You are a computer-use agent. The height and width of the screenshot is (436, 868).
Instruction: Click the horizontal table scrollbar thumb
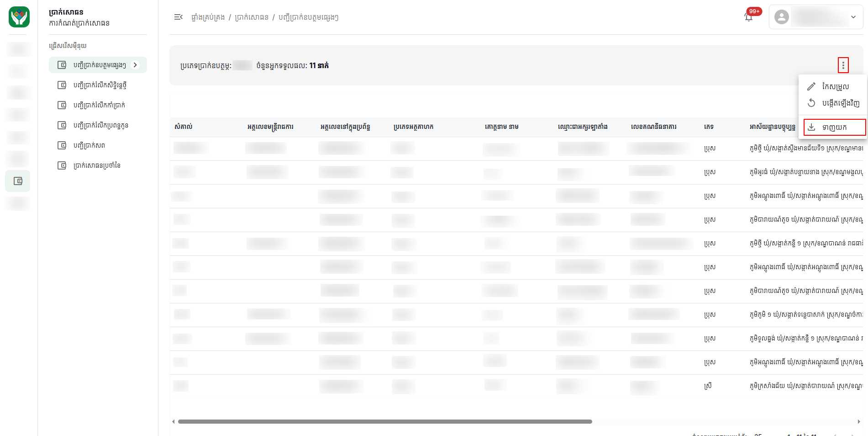[x=385, y=421]
